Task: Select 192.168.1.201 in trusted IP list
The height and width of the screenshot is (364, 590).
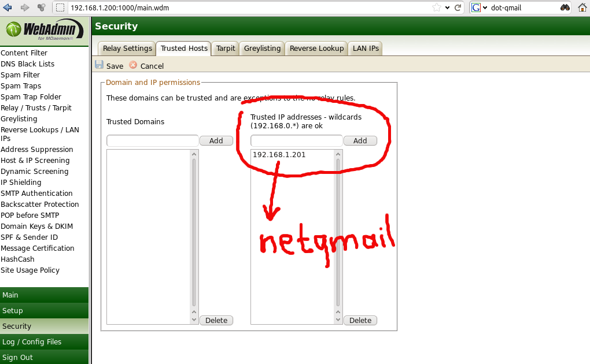Action: [279, 155]
